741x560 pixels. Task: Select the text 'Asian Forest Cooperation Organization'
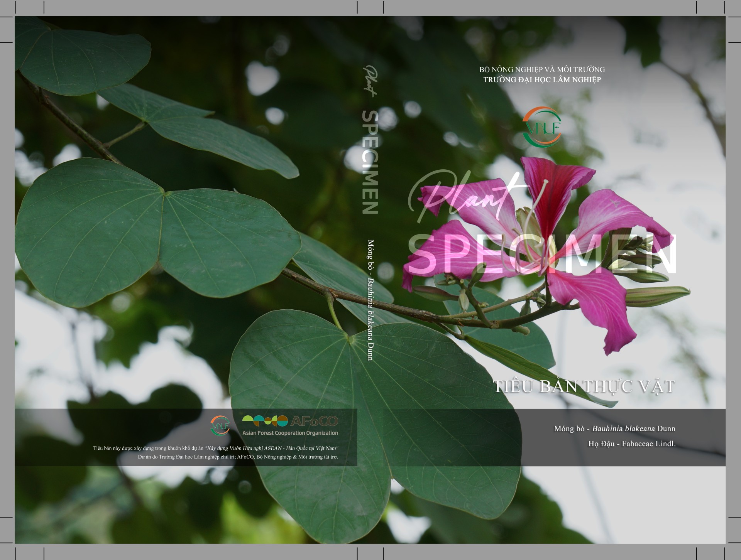pos(290,433)
